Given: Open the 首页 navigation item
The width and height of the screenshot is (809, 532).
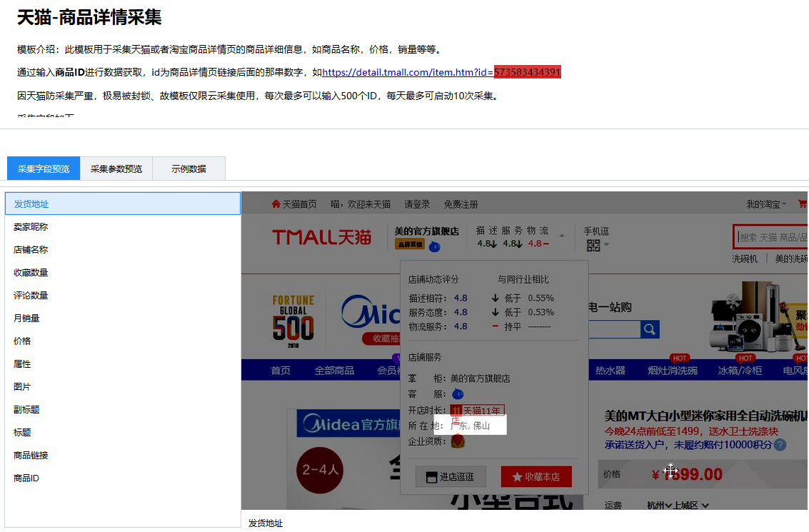Looking at the screenshot, I should click(x=281, y=371).
